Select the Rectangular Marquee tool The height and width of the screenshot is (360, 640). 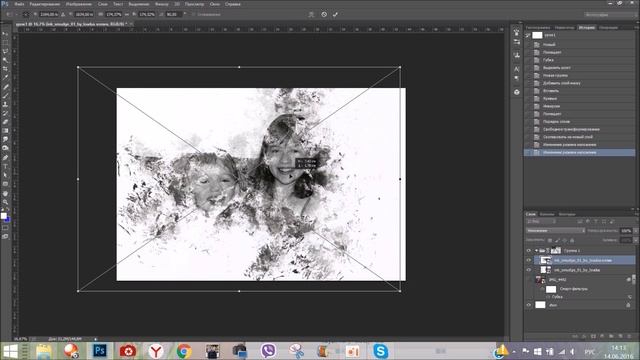coord(5,43)
